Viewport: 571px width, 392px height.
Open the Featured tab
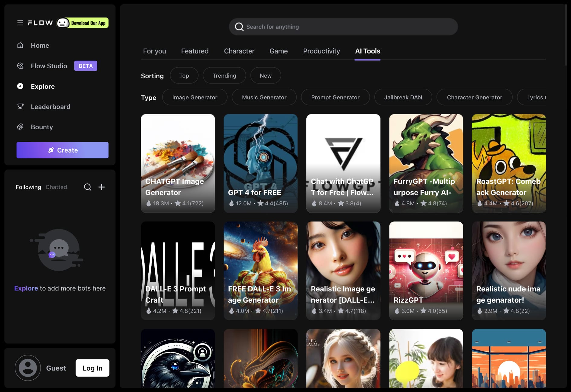[x=195, y=51]
